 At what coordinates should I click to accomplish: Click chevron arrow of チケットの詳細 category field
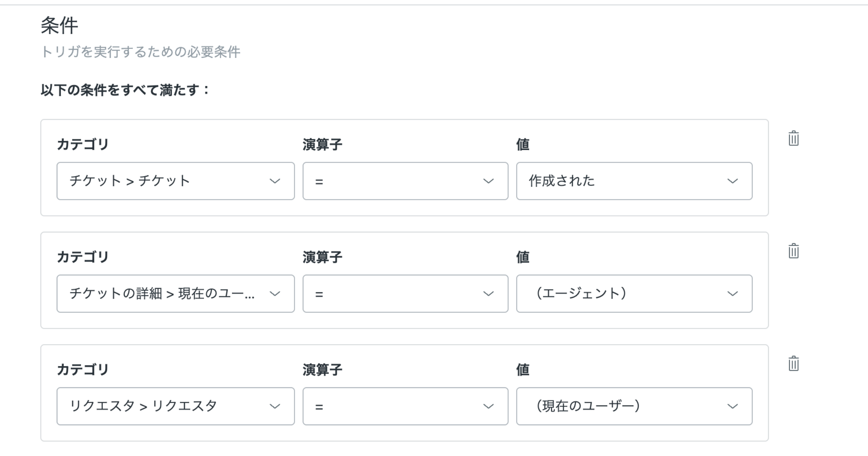pyautogui.click(x=275, y=294)
